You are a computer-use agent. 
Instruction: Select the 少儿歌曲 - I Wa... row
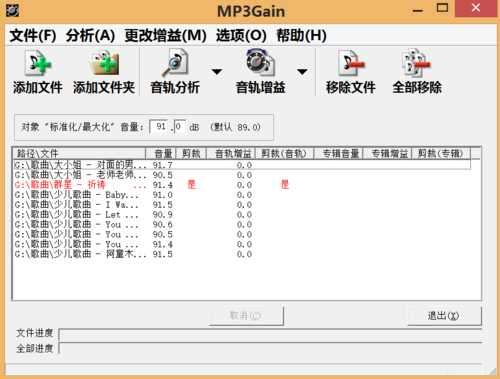tap(242, 205)
